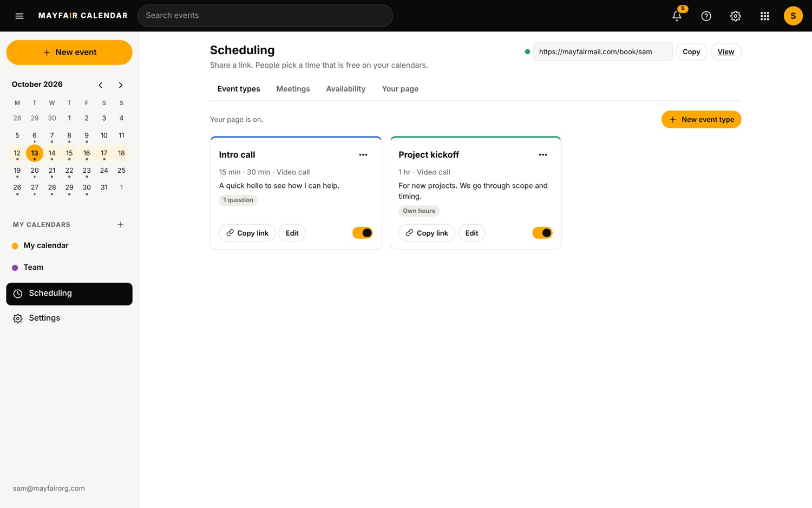The image size is (812, 508).
Task: Select the booking link URL field
Action: (603, 52)
